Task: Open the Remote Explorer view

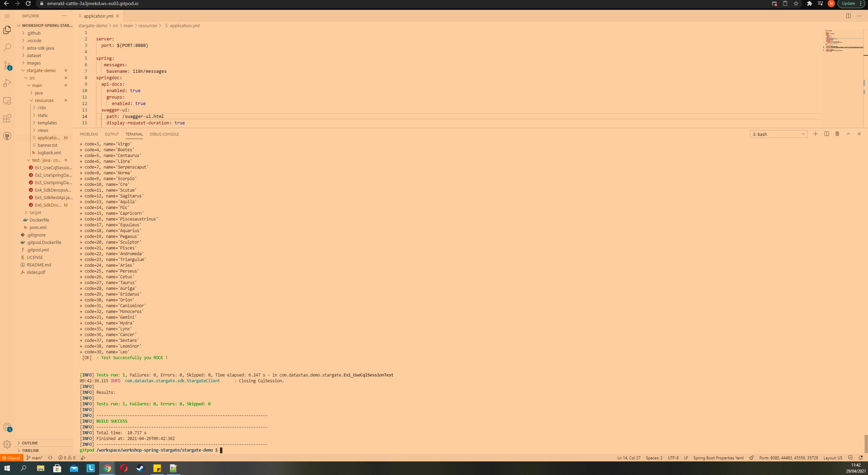Action: click(7, 101)
